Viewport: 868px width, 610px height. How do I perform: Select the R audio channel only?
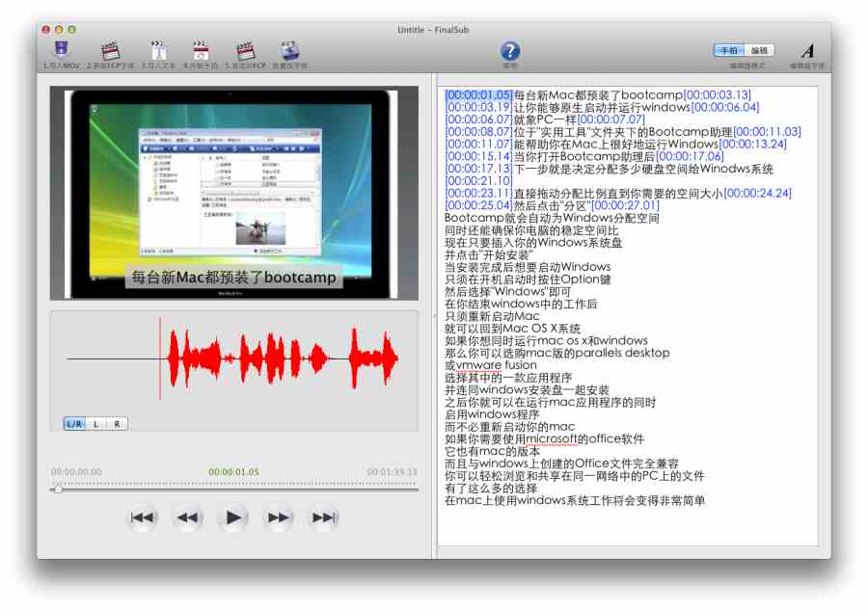[117, 424]
